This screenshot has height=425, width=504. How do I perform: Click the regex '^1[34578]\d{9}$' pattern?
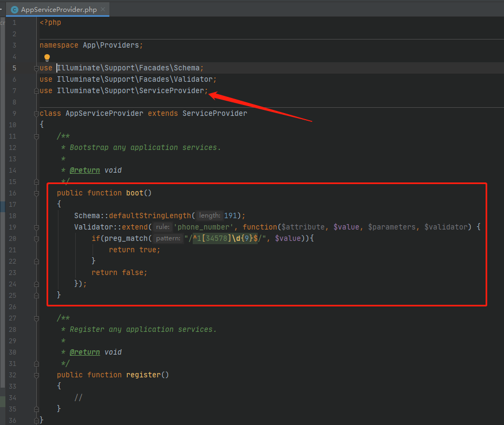pyautogui.click(x=225, y=238)
